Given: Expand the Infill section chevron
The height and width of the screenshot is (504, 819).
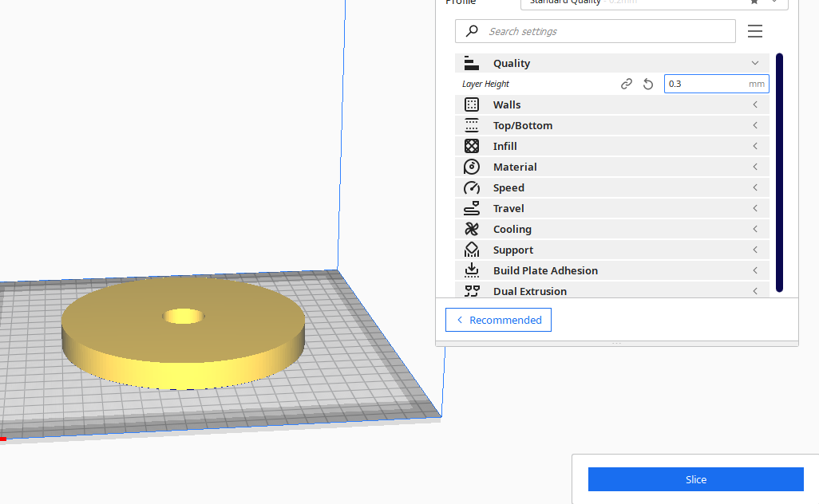Looking at the screenshot, I should point(755,146).
